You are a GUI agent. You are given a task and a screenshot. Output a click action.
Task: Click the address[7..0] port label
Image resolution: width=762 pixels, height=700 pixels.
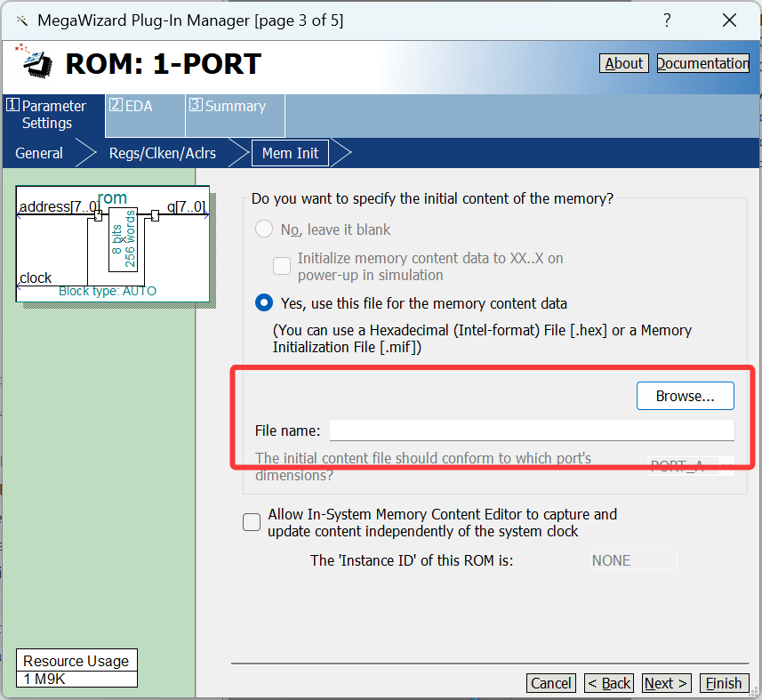click(x=60, y=207)
